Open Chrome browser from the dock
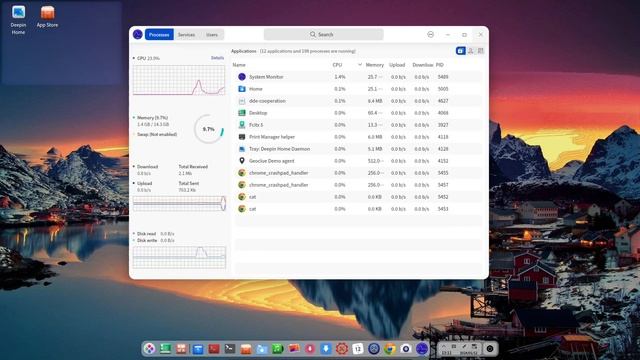Image resolution: width=640 pixels, height=360 pixels. coord(390,349)
